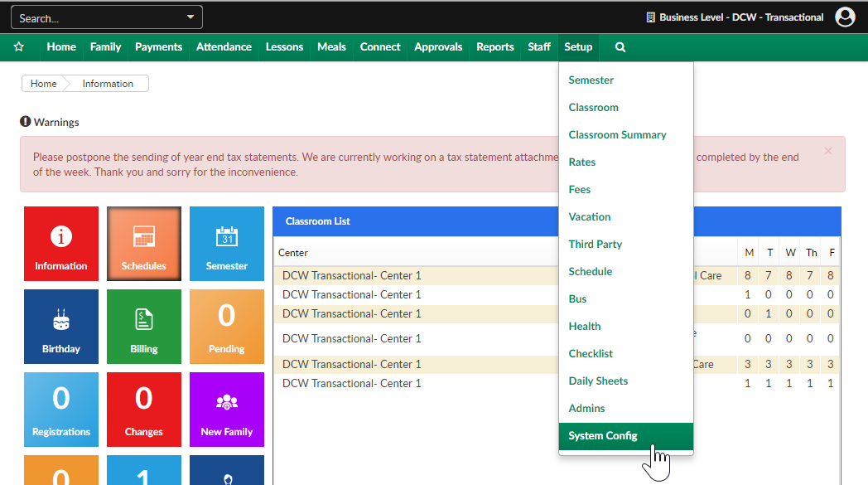The height and width of the screenshot is (485, 868).
Task: Choose Checklist in Setup menu
Action: [626, 354]
